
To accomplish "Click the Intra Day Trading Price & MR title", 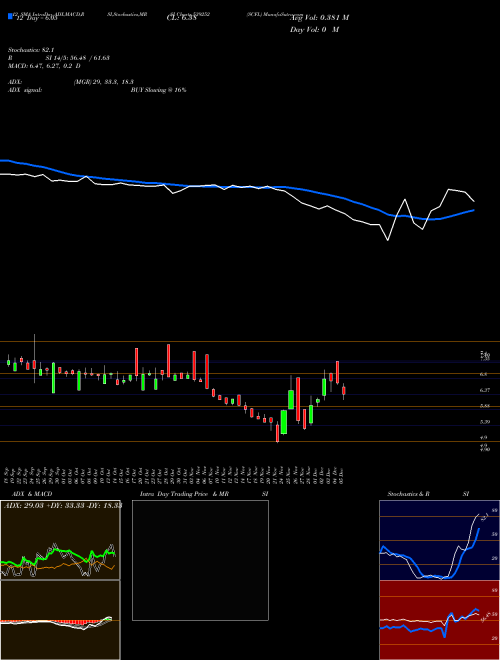I will (184, 494).
